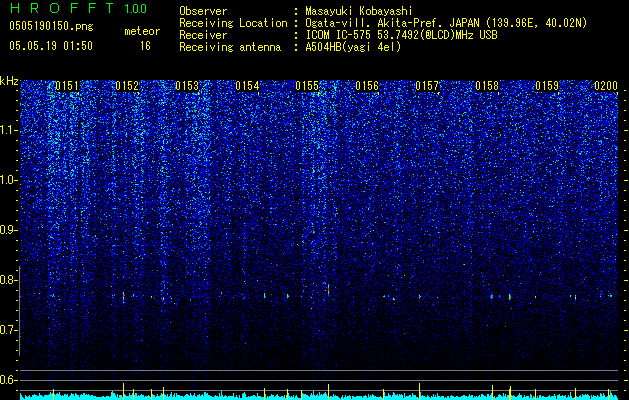Click the HROFFT program title
This screenshot has width=629, height=400.
tap(62, 8)
